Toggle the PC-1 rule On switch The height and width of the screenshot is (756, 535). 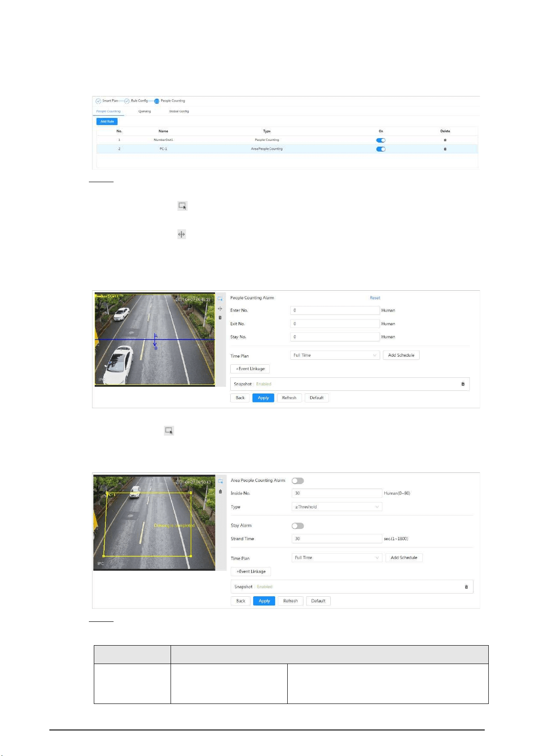(x=381, y=149)
